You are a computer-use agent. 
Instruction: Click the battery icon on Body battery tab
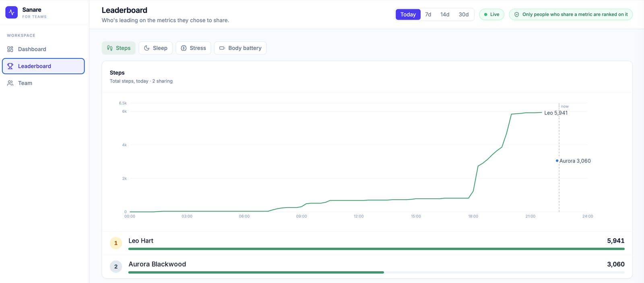click(222, 48)
